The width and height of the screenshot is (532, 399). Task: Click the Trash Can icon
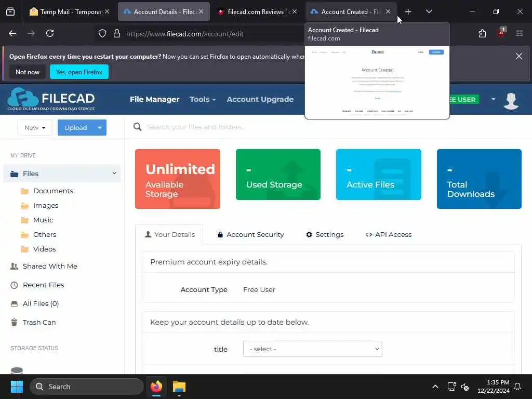(14, 322)
